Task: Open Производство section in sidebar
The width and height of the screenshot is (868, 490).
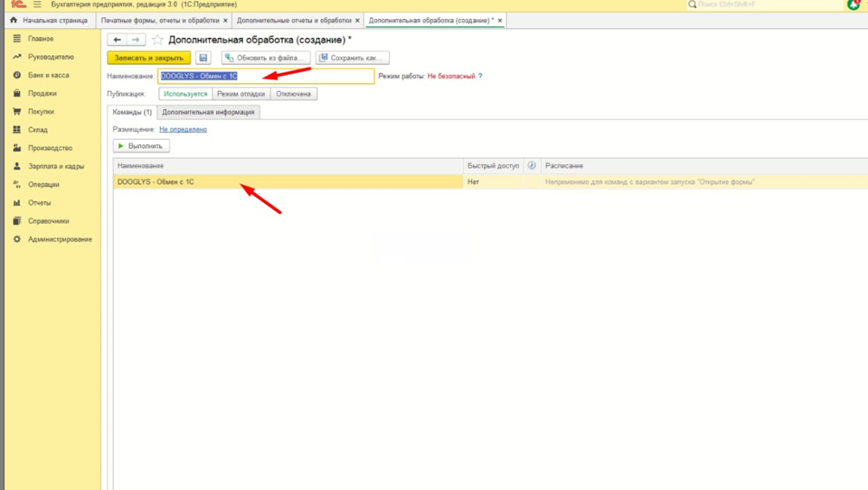Action: (x=50, y=149)
